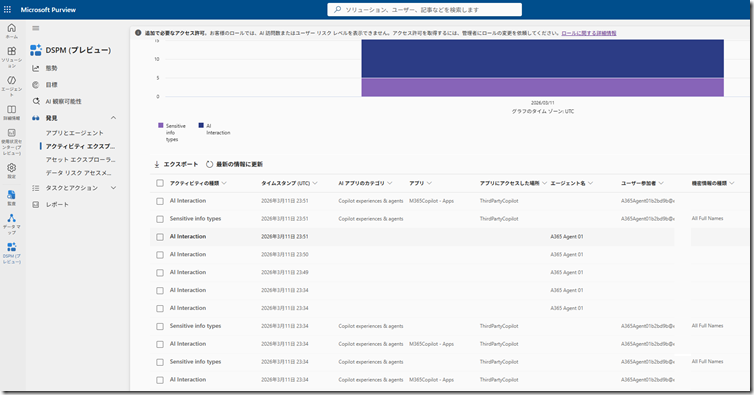754x395 pixels.
Task: Open the app launcher grid icon
Action: click(7, 9)
